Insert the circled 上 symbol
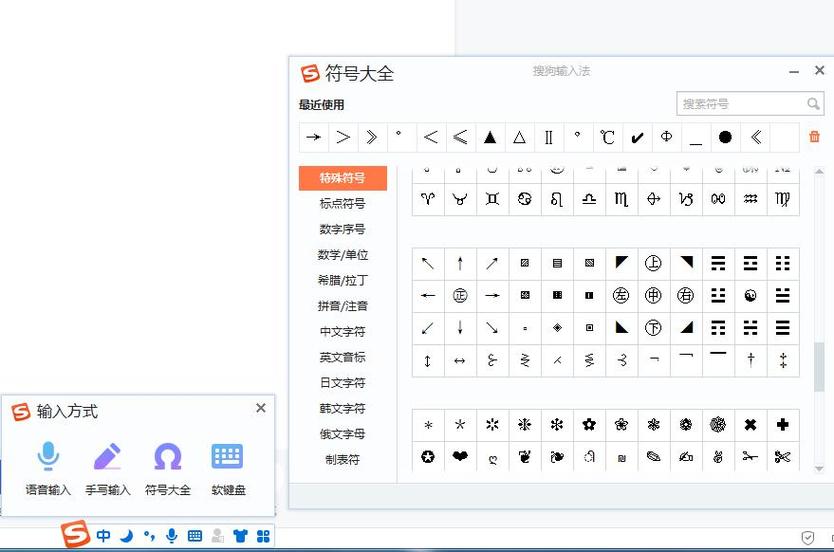 coord(653,263)
